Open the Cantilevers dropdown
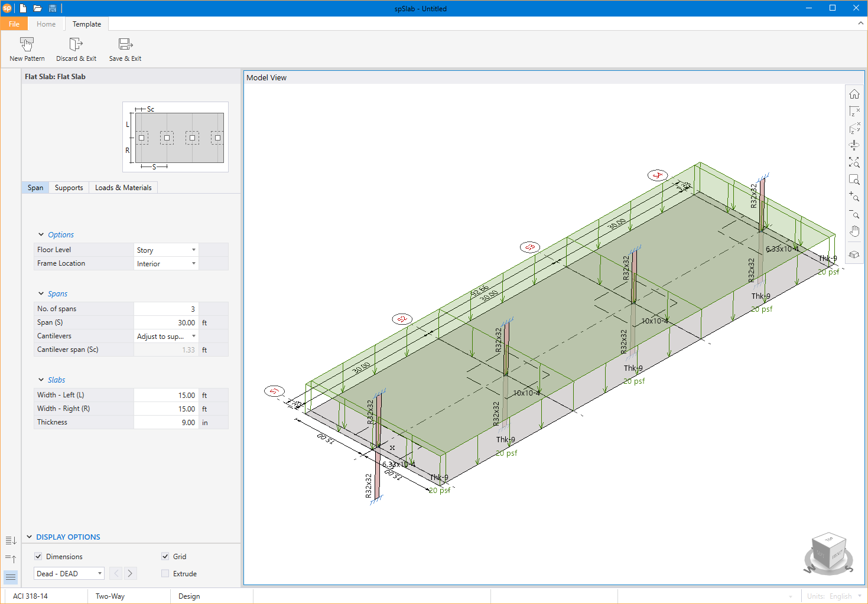The height and width of the screenshot is (604, 868). click(166, 336)
